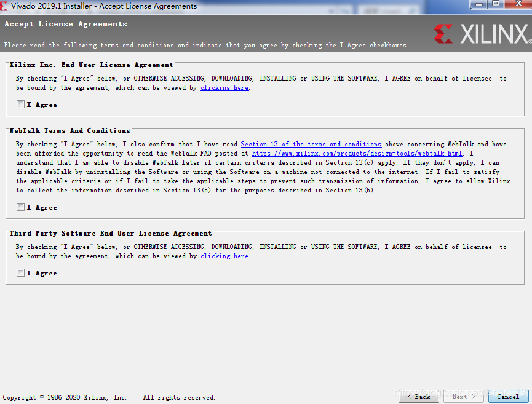
Task: Close the installer window
Action: tap(518, 4)
